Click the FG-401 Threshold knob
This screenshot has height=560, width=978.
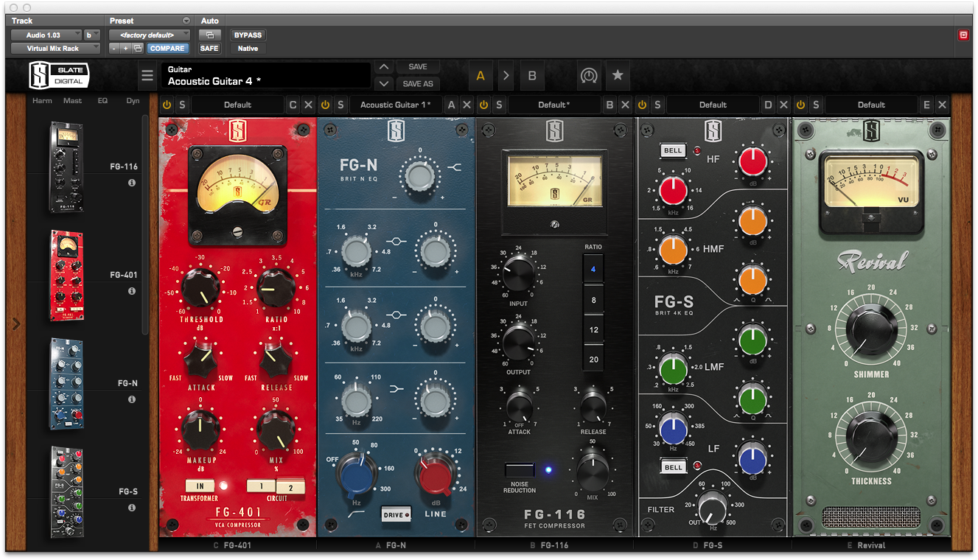pos(200,287)
